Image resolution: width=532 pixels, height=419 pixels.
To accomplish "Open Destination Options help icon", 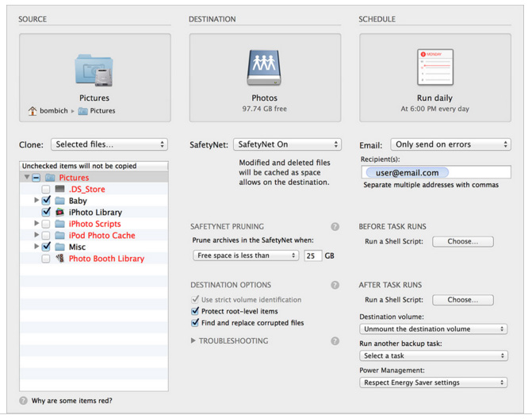I will click(x=335, y=285).
